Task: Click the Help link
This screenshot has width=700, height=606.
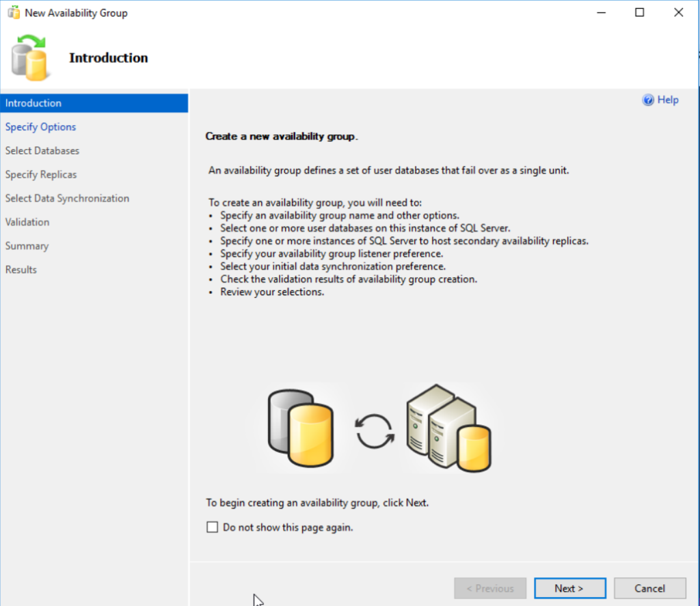Action: [x=667, y=100]
